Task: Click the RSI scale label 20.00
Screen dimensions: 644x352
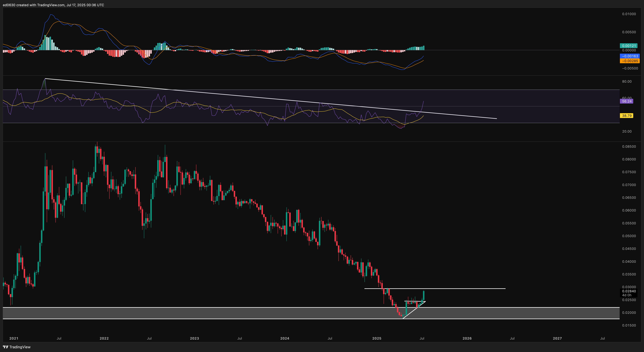Action: coord(627,131)
